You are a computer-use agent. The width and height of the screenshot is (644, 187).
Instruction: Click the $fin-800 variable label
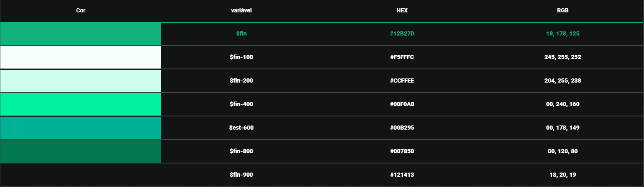click(241, 151)
